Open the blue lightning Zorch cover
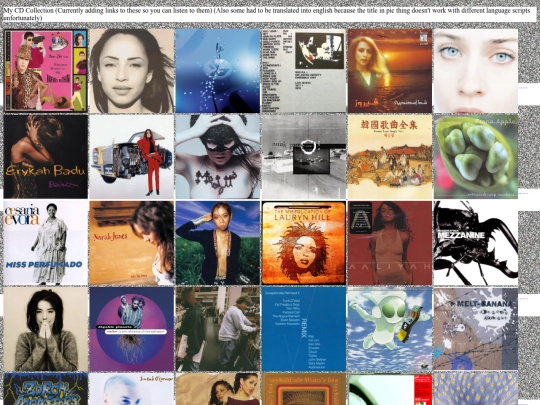The width and height of the screenshot is (540, 405). click(45, 389)
